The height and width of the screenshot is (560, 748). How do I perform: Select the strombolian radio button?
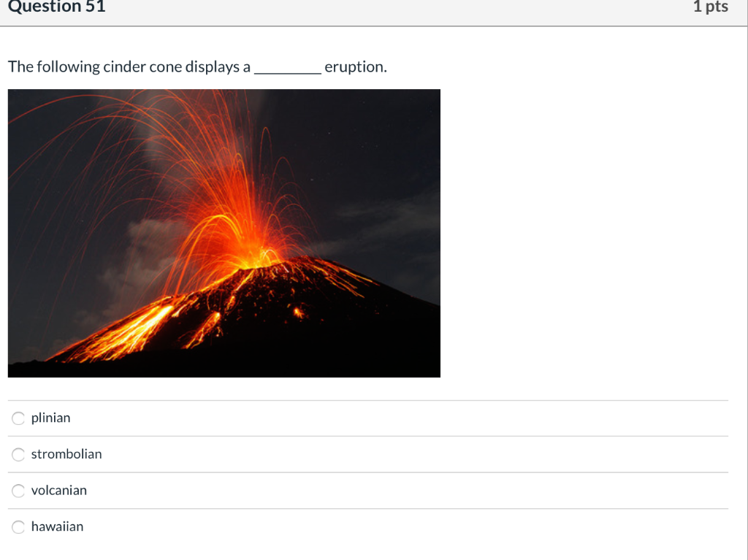pos(18,454)
